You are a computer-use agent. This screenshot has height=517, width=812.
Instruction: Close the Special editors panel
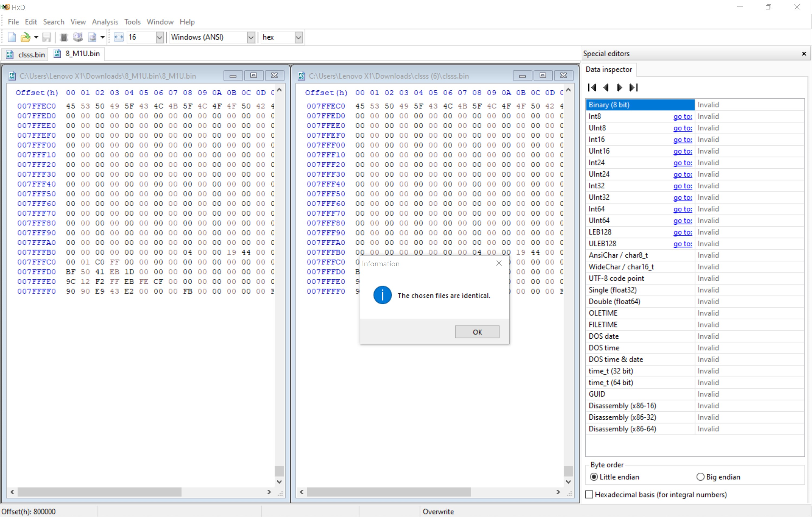[804, 54]
